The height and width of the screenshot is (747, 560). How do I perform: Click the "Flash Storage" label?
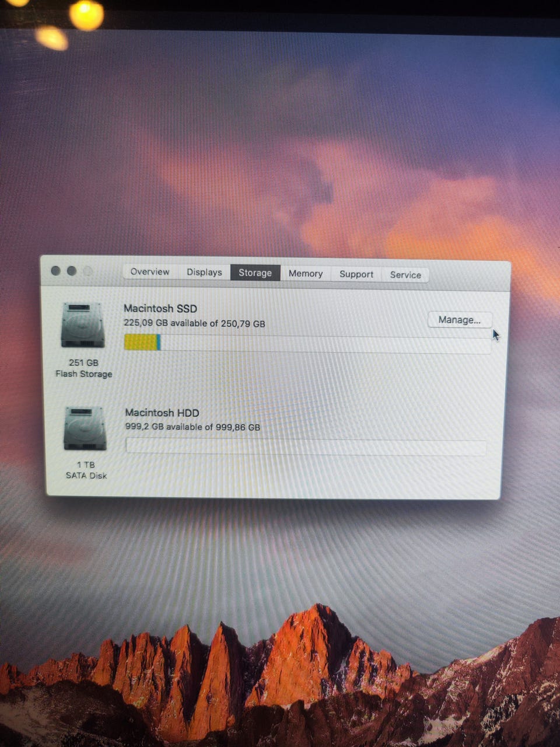tap(84, 374)
